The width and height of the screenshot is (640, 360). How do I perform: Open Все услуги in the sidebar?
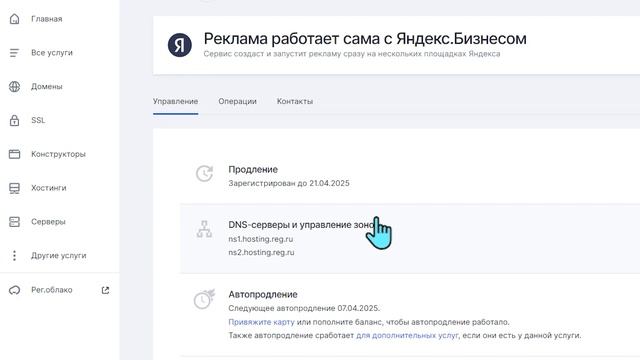pos(52,53)
